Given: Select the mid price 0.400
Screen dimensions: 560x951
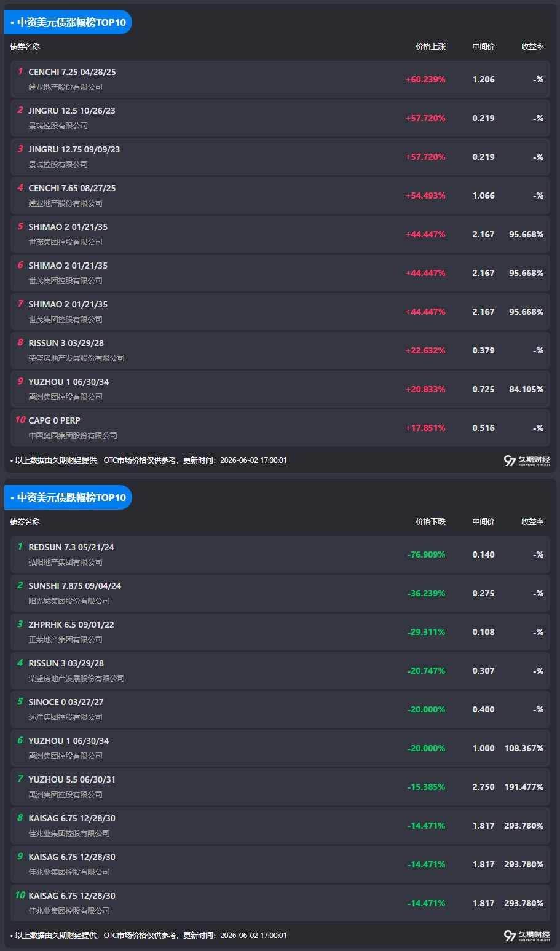Looking at the screenshot, I should (483, 709).
